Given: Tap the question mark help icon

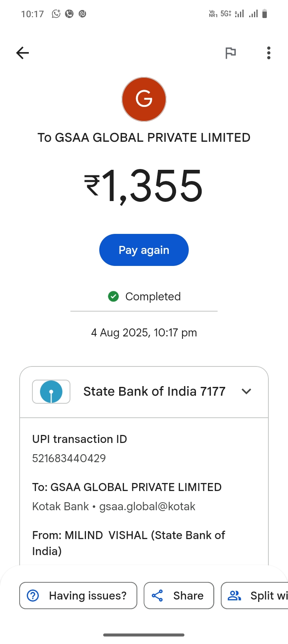Looking at the screenshot, I should (33, 596).
